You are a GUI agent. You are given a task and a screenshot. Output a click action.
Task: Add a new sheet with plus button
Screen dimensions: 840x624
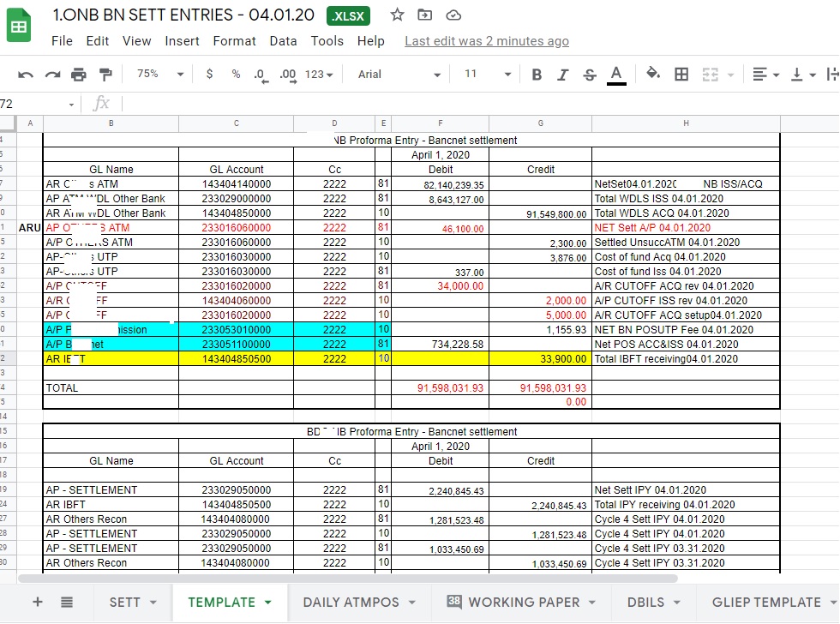pos(38,602)
